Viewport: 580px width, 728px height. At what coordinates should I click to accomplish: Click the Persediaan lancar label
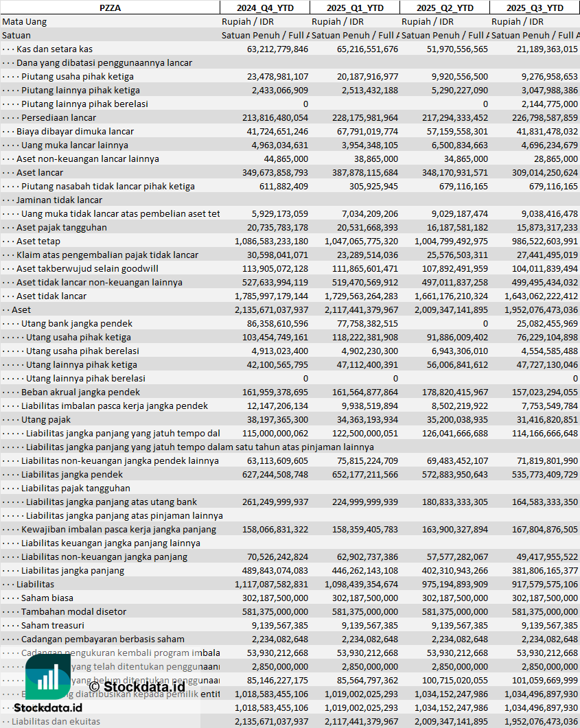[x=58, y=118]
